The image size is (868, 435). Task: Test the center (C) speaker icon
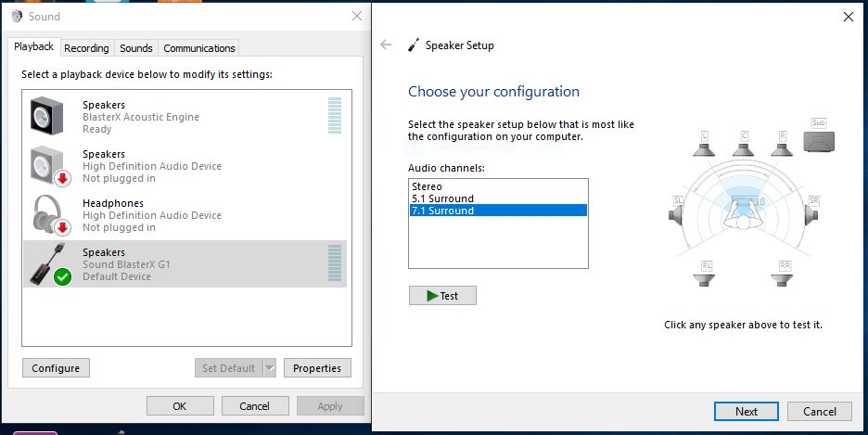[x=745, y=142]
